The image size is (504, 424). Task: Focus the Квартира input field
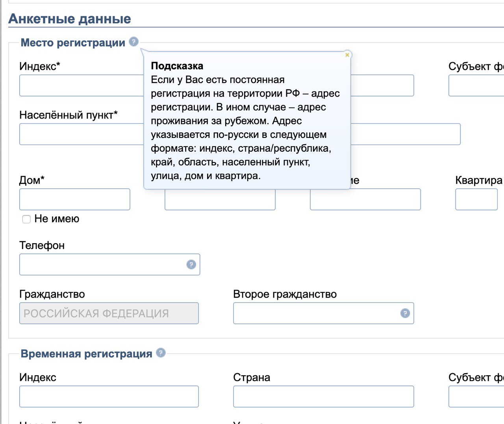pyautogui.click(x=476, y=199)
